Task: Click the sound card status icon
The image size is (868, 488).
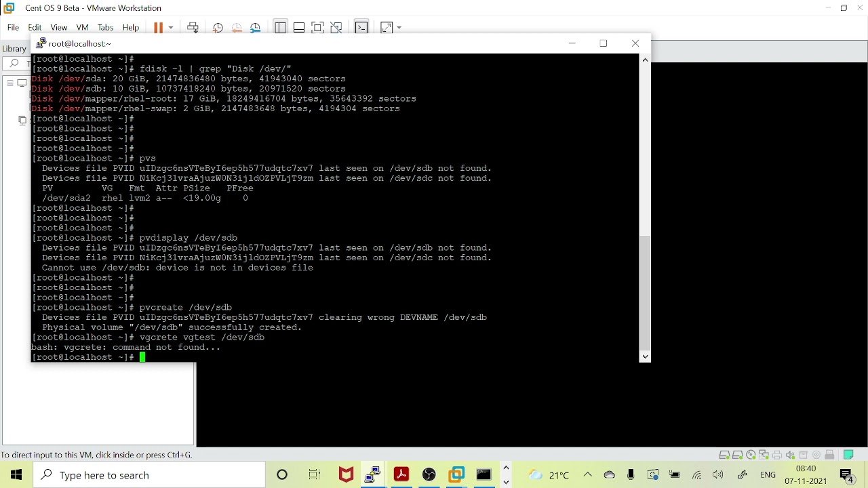Action: tap(791, 455)
